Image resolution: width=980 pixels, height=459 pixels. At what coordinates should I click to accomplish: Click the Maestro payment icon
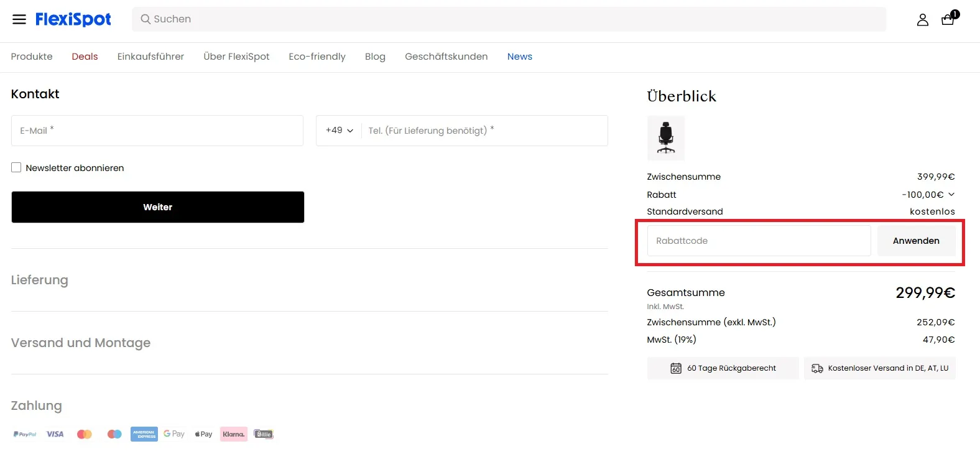pos(114,434)
